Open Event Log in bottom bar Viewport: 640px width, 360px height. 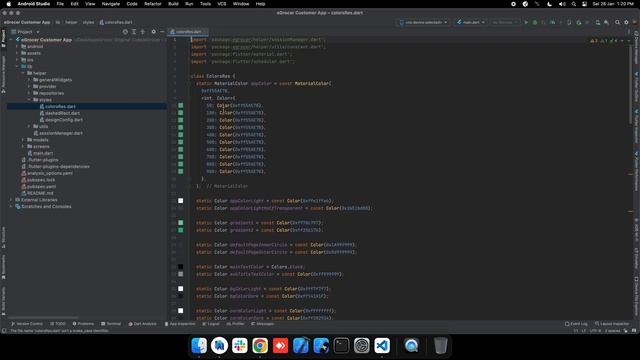576,324
